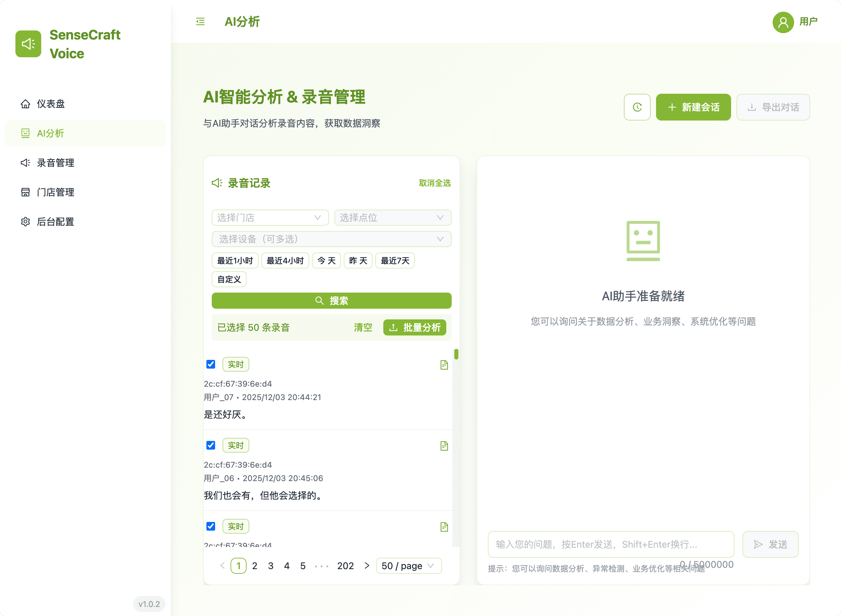The image size is (841, 616).
Task: Open the 50 / page size selector
Action: point(408,566)
